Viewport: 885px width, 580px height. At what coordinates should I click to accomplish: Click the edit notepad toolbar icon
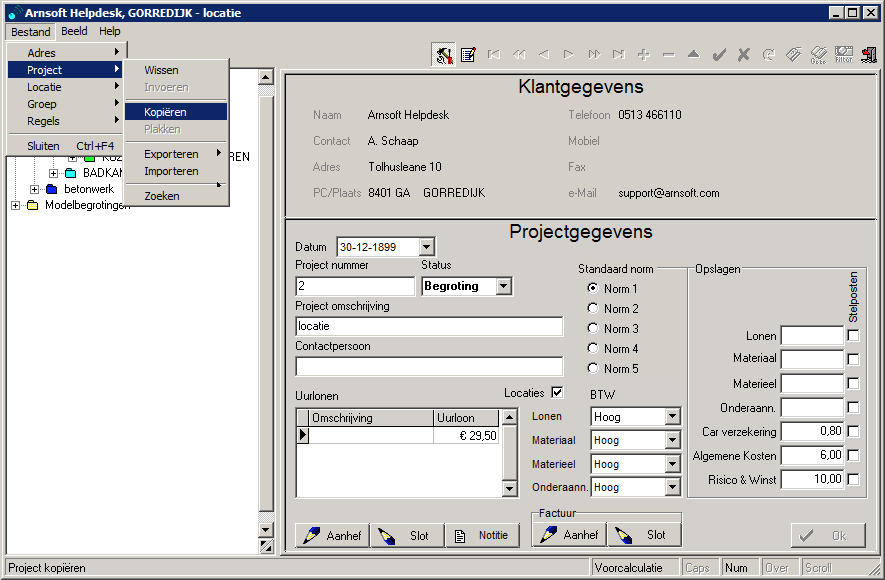pyautogui.click(x=468, y=55)
